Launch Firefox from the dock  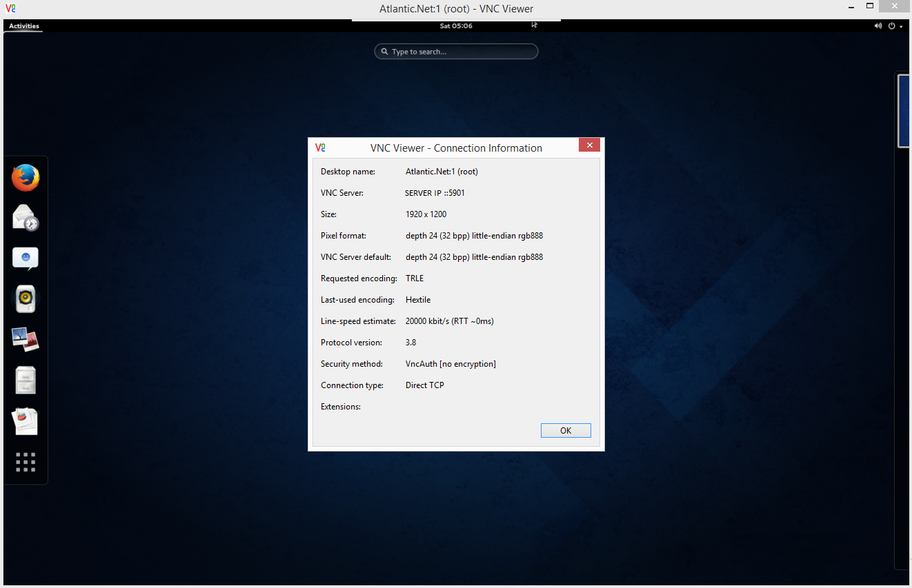(x=26, y=178)
